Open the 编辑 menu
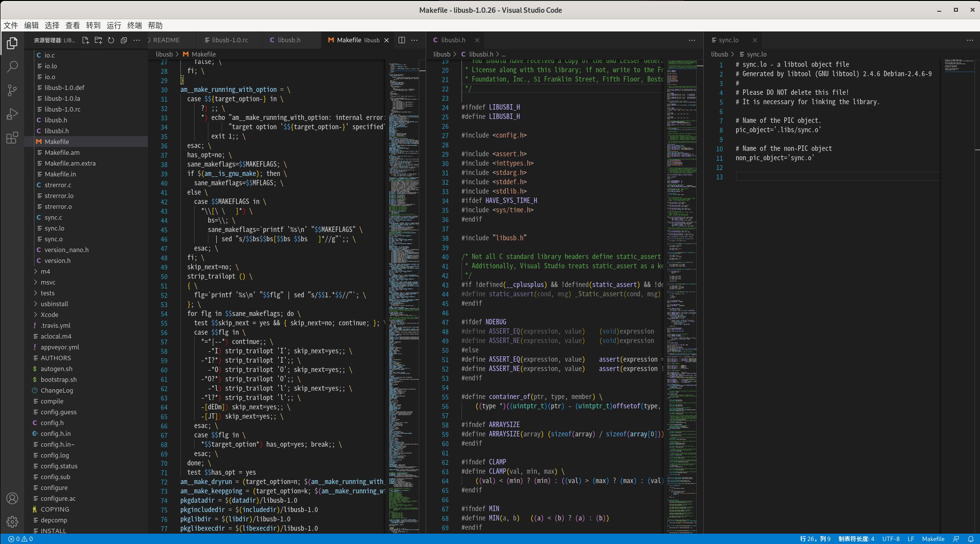The height and width of the screenshot is (544, 980). [x=31, y=26]
